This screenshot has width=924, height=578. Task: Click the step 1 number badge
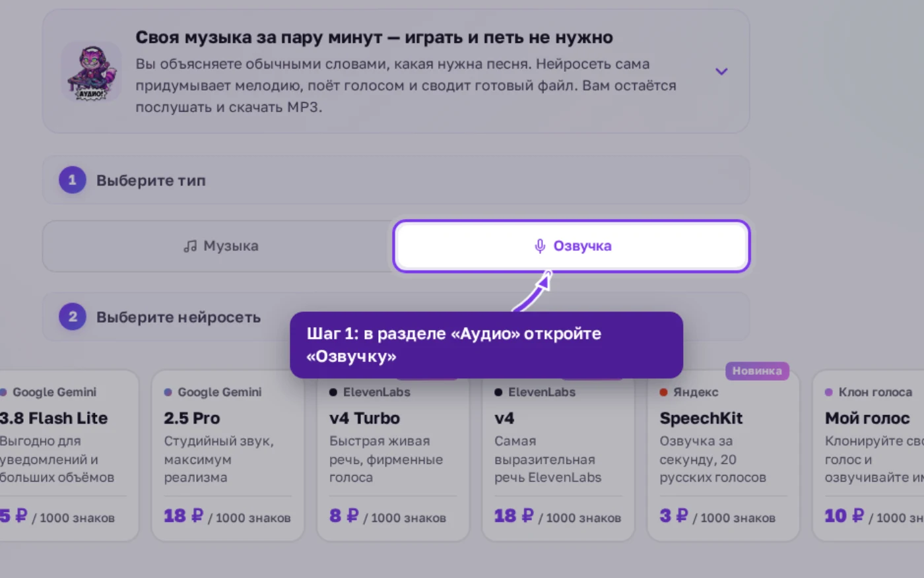(x=73, y=180)
